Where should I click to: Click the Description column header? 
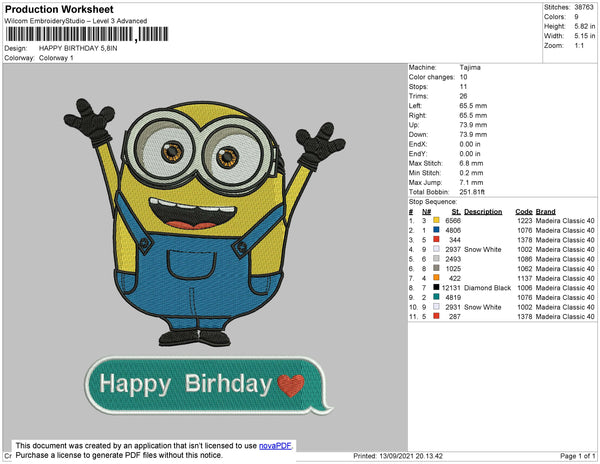pyautogui.click(x=483, y=211)
